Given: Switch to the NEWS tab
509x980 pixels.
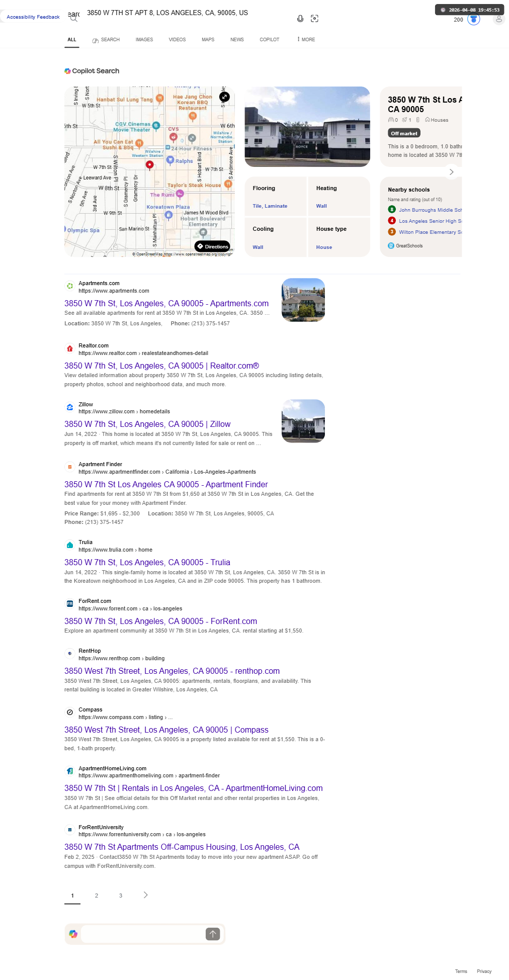Looking at the screenshot, I should point(237,40).
